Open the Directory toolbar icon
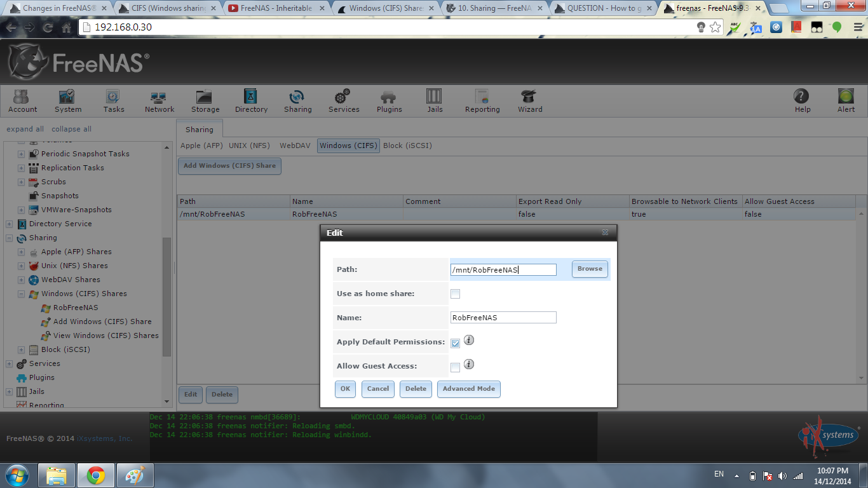This screenshot has height=488, width=868. (x=251, y=100)
